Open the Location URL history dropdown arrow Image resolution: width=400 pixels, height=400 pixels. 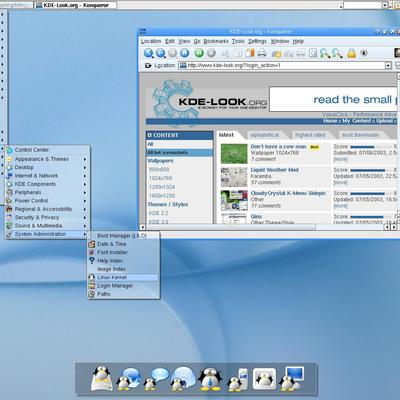388,66
